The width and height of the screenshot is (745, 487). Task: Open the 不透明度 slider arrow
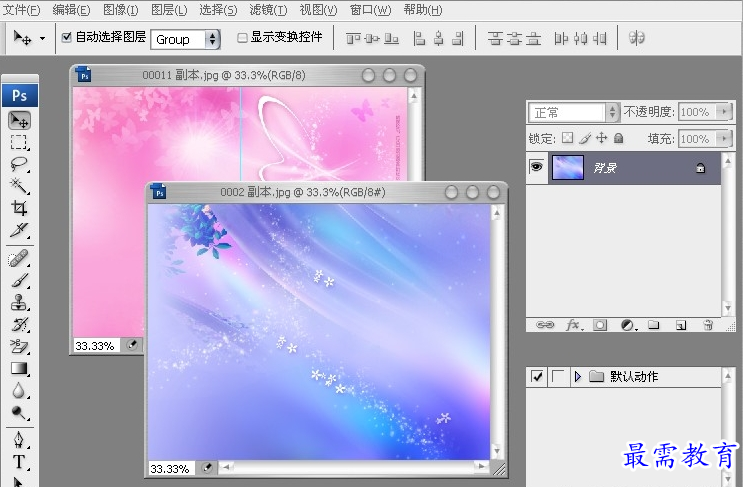(x=724, y=112)
